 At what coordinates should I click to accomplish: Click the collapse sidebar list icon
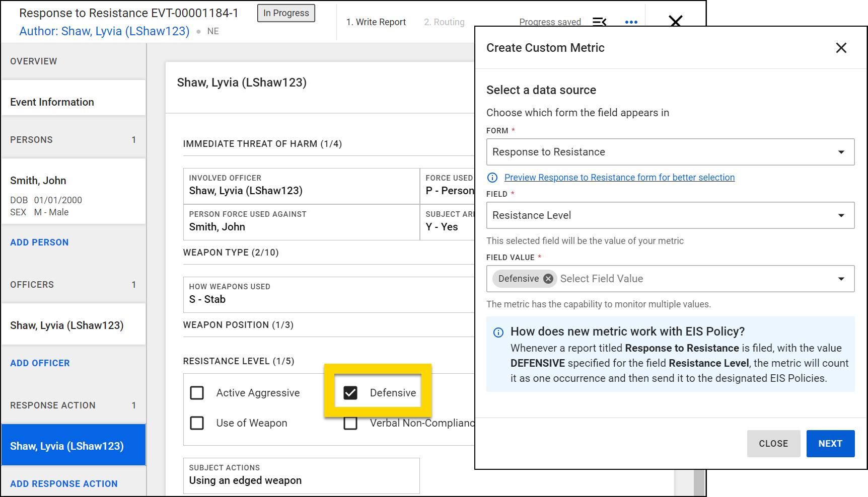[599, 22]
